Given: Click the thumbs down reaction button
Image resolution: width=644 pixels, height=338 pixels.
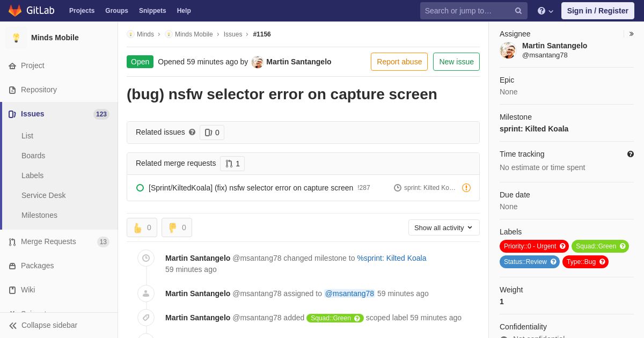Looking at the screenshot, I should pos(177,227).
